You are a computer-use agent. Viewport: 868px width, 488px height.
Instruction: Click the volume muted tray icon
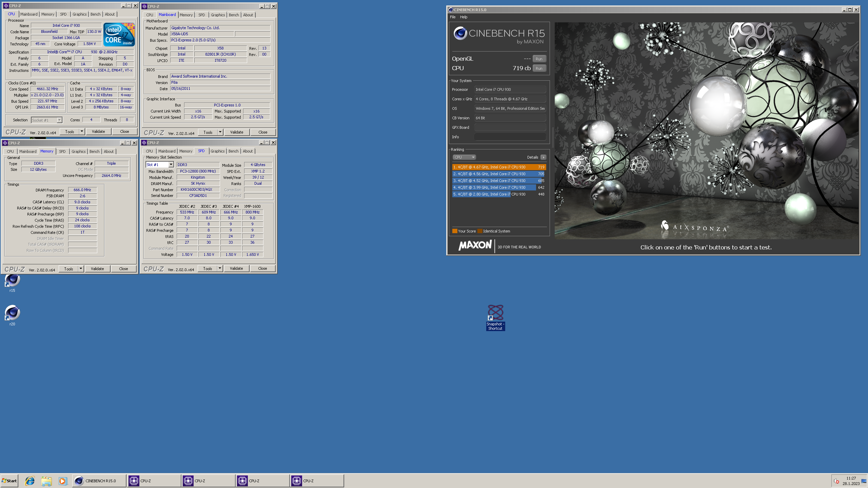click(x=836, y=481)
